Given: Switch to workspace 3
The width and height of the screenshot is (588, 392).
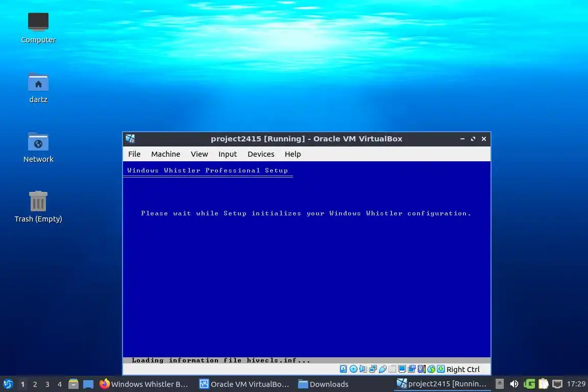Looking at the screenshot, I should click(47, 384).
